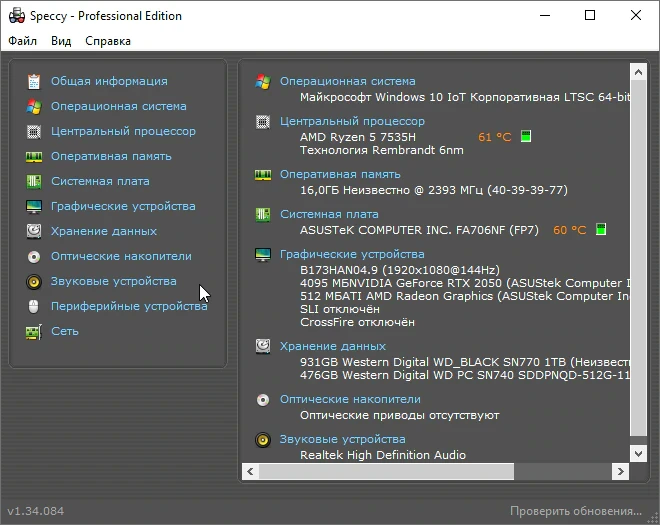Click the vertical scrollbar thumb
Image resolution: width=660 pixels, height=525 pixels.
tap(638, 258)
